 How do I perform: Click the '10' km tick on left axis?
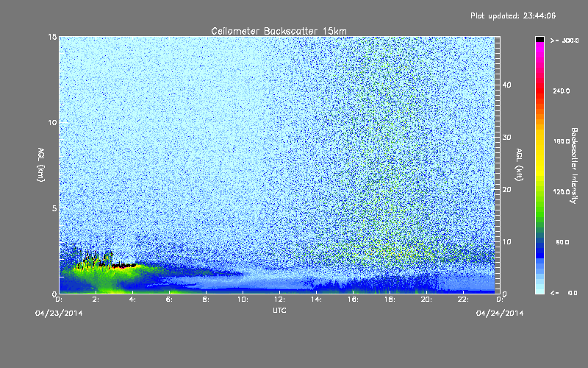pyautogui.click(x=52, y=123)
